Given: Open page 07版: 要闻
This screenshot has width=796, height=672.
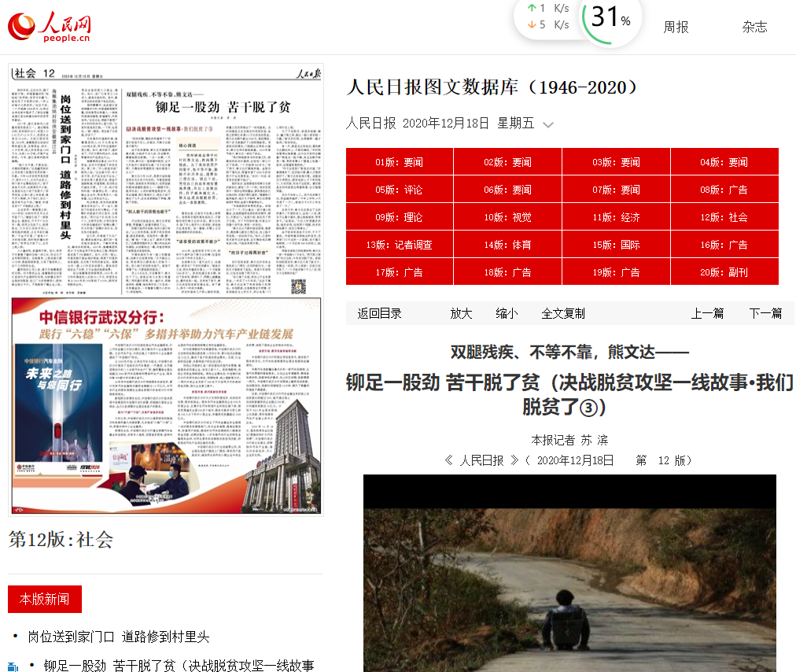Looking at the screenshot, I should point(617,190).
